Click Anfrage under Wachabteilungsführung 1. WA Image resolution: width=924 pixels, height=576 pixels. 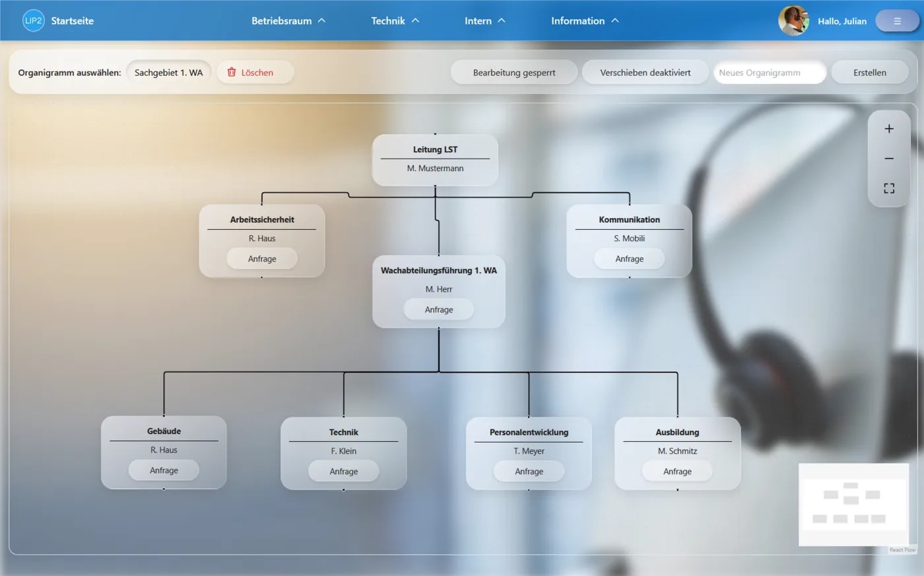(x=439, y=310)
